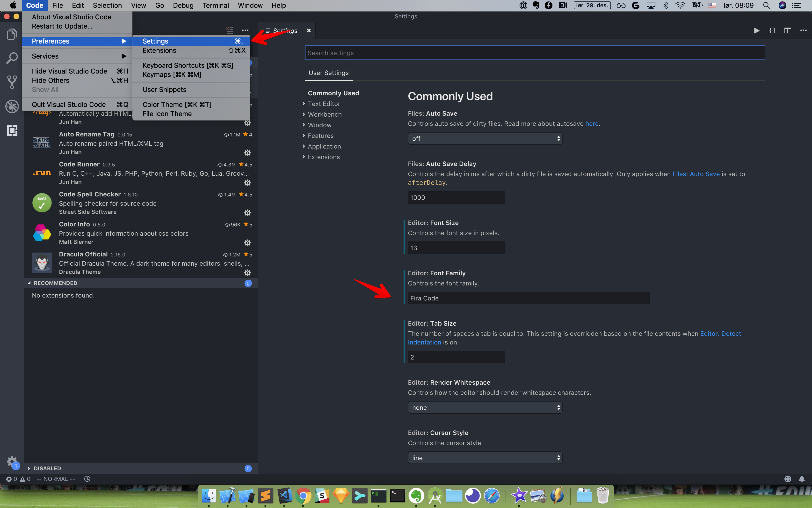Open Finder from the Dock
Screen dimensions: 812x508
tap(209, 496)
